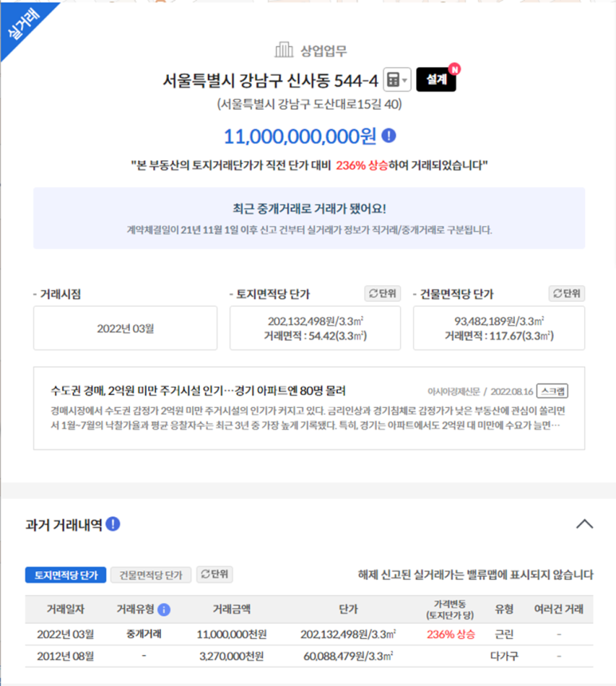Open the news headline 수도권 경매 article

198,390
